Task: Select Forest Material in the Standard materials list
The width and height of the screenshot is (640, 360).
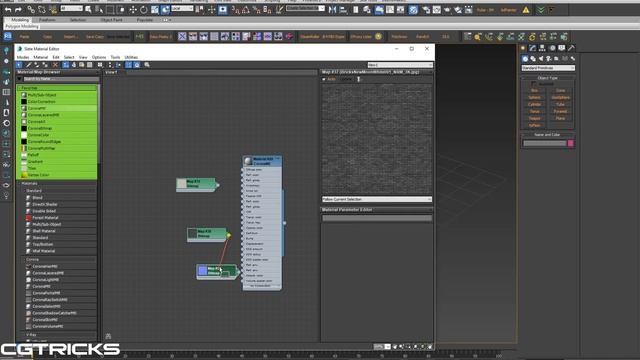Action: [x=45, y=218]
